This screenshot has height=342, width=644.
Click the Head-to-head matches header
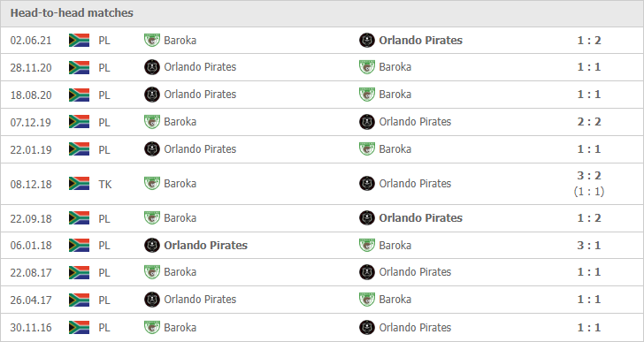72,12
